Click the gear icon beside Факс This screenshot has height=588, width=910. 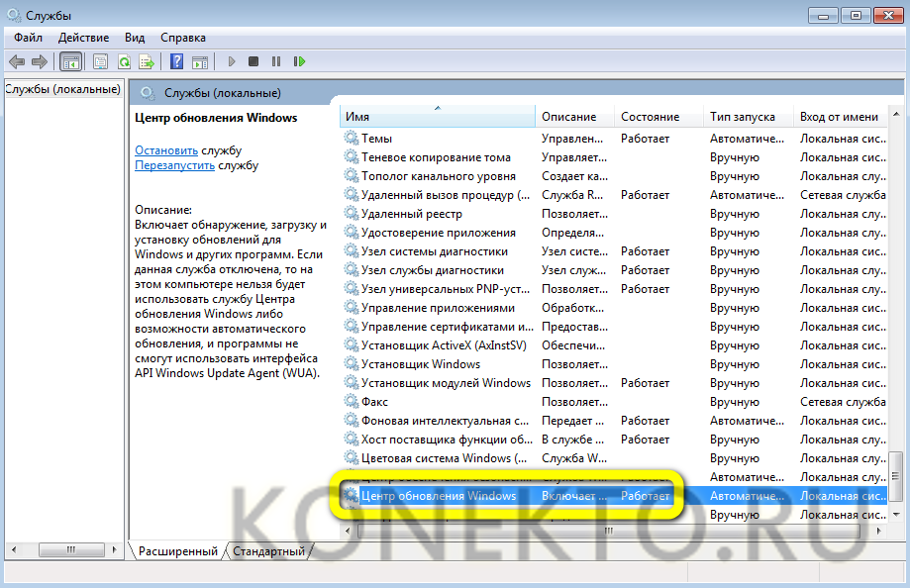pos(352,401)
